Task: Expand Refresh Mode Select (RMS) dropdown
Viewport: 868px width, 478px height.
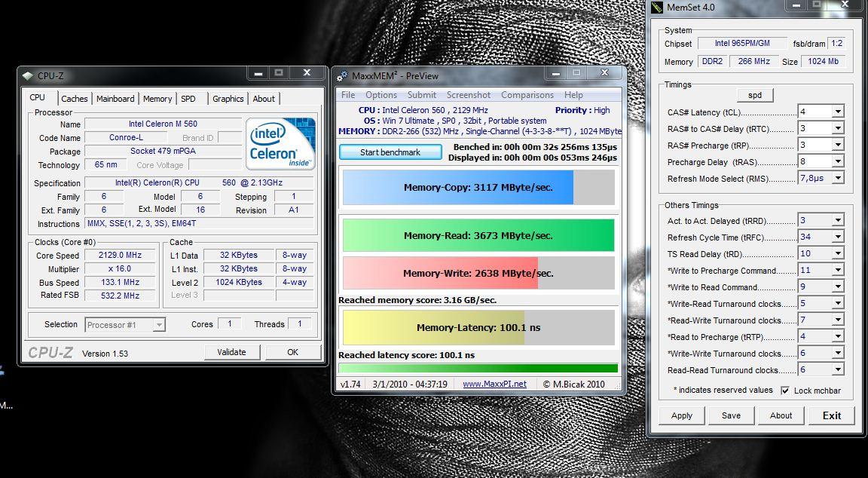Action: 838,179
